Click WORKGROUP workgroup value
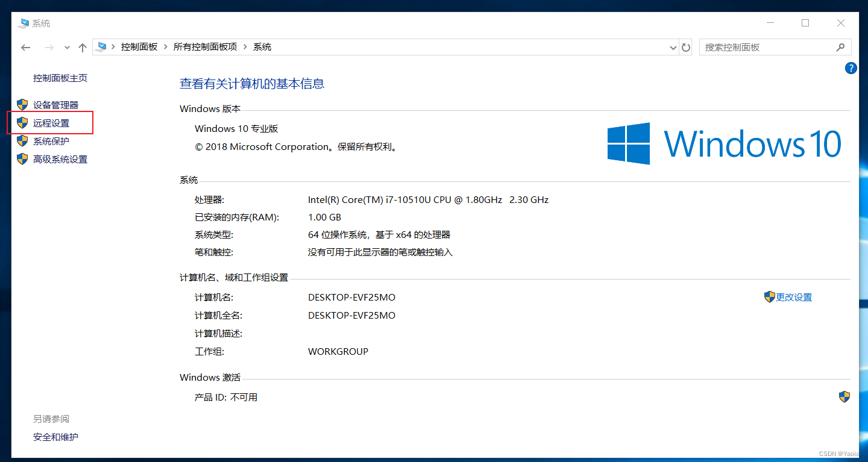Image resolution: width=868 pixels, height=462 pixels. (338, 351)
